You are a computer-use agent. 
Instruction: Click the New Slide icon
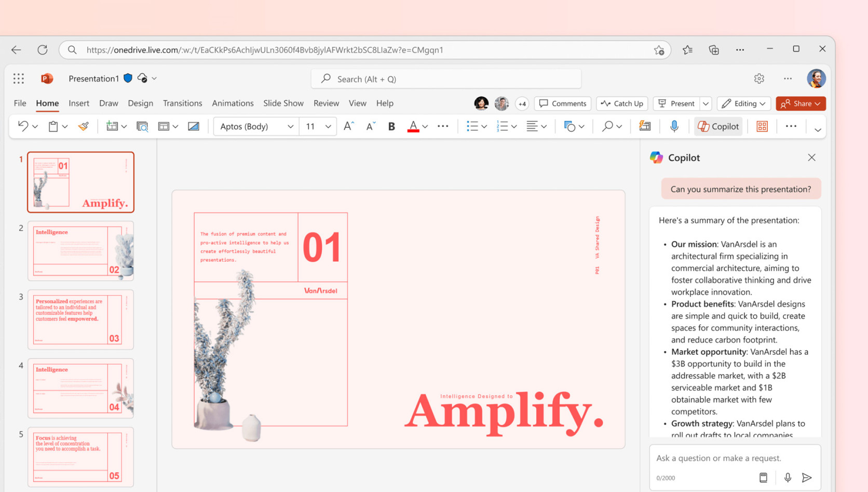click(112, 126)
